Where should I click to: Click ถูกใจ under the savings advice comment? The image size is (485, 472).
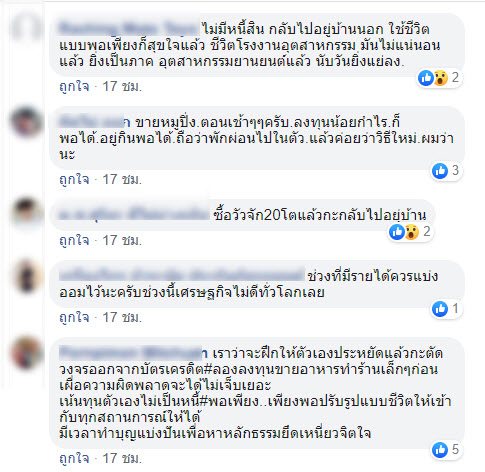(74, 317)
